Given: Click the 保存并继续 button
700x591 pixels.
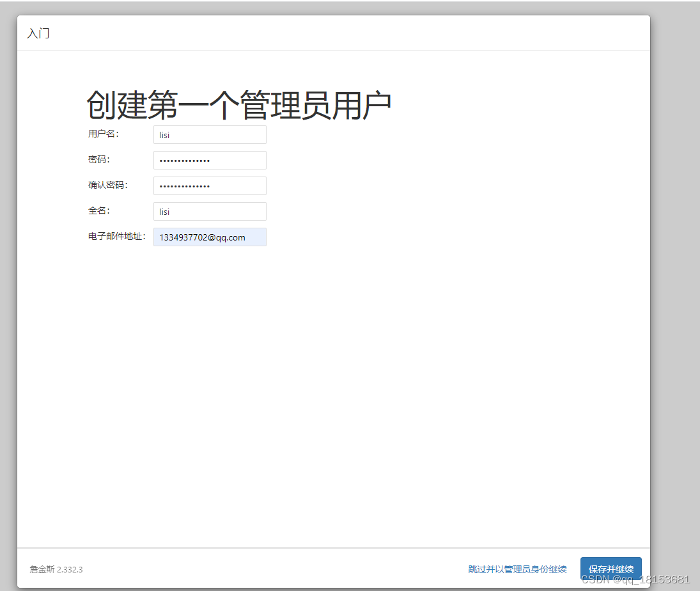Looking at the screenshot, I should click(611, 569).
